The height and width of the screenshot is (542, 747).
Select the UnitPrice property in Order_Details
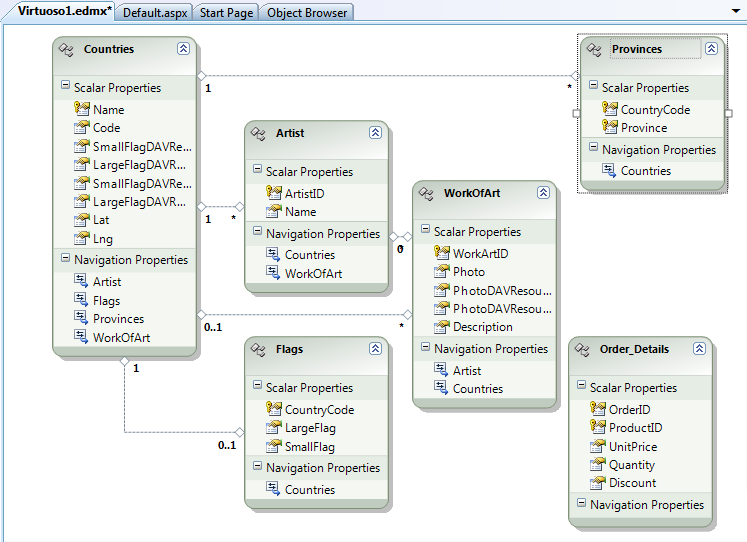[x=632, y=446]
